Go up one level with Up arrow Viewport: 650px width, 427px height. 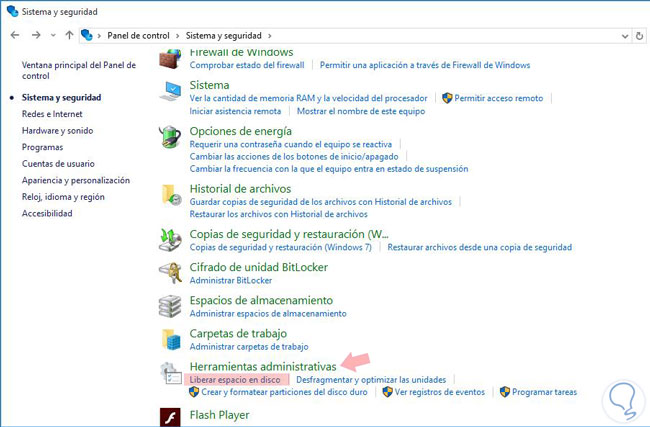pos(69,35)
